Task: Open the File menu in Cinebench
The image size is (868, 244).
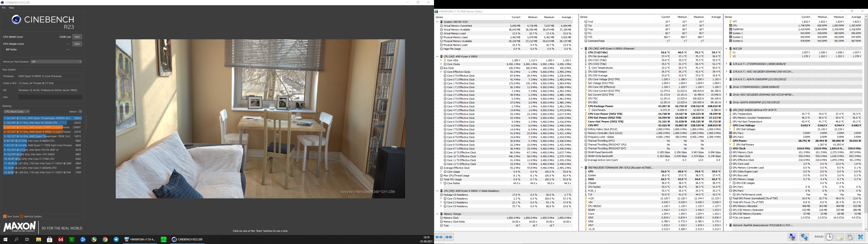Action: pos(4,8)
